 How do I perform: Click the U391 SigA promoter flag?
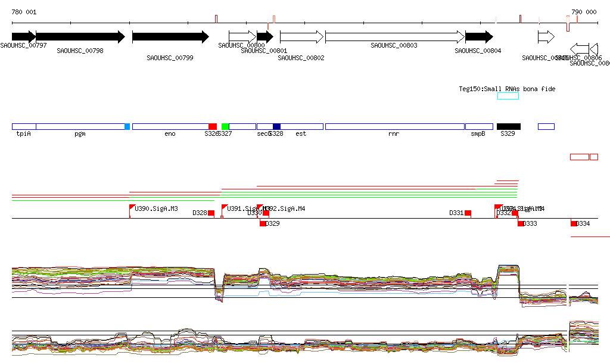(224, 207)
